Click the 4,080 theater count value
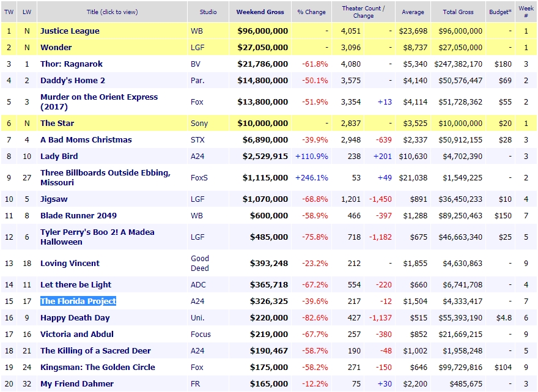Viewport: 538px width, 392px height. point(351,64)
